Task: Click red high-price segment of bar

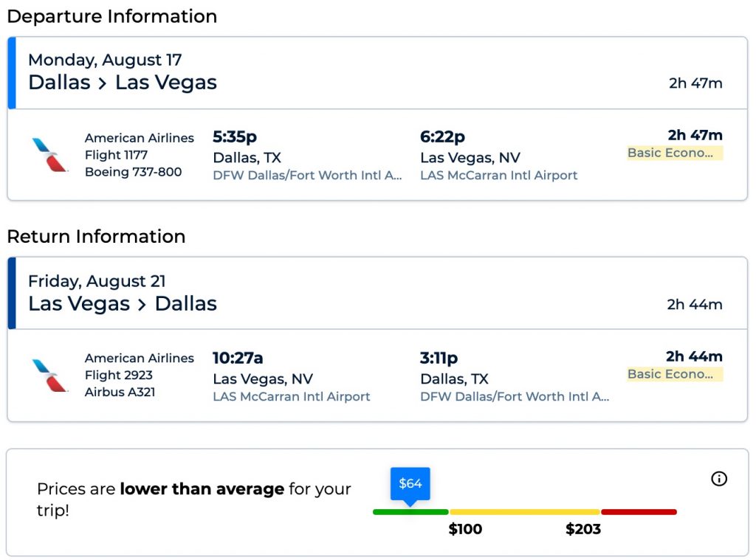Action: pyautogui.click(x=639, y=512)
